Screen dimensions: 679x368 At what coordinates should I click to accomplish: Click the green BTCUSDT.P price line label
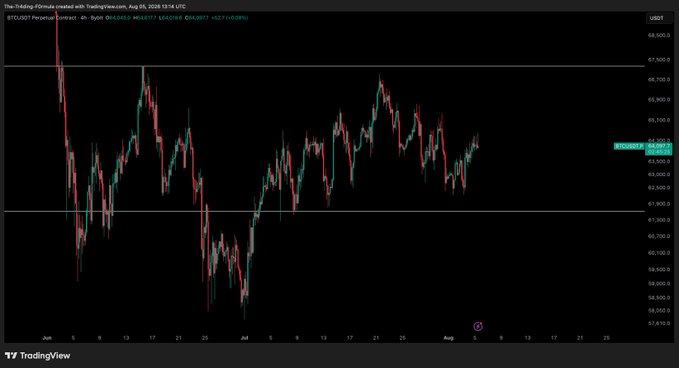(629, 146)
